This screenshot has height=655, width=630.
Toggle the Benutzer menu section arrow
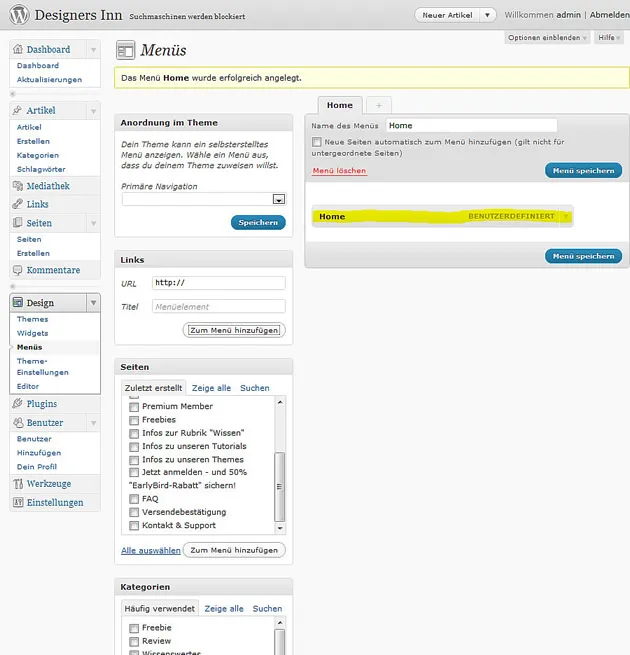93,423
